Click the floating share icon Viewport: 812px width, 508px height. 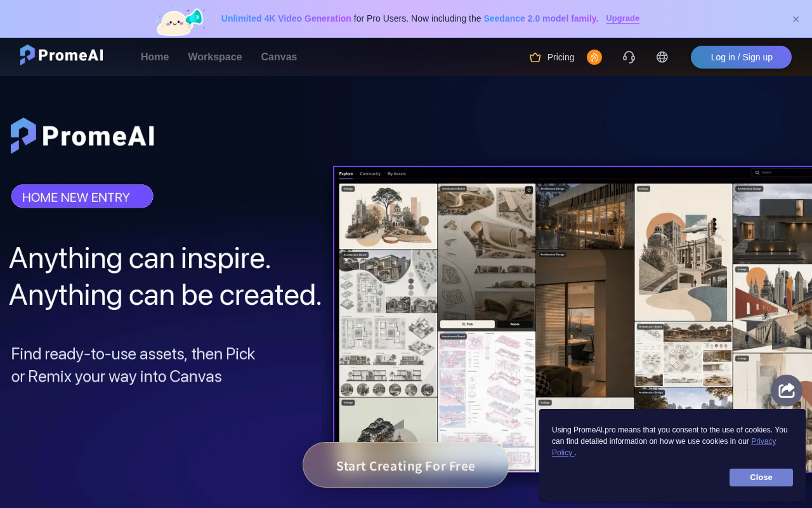787,391
